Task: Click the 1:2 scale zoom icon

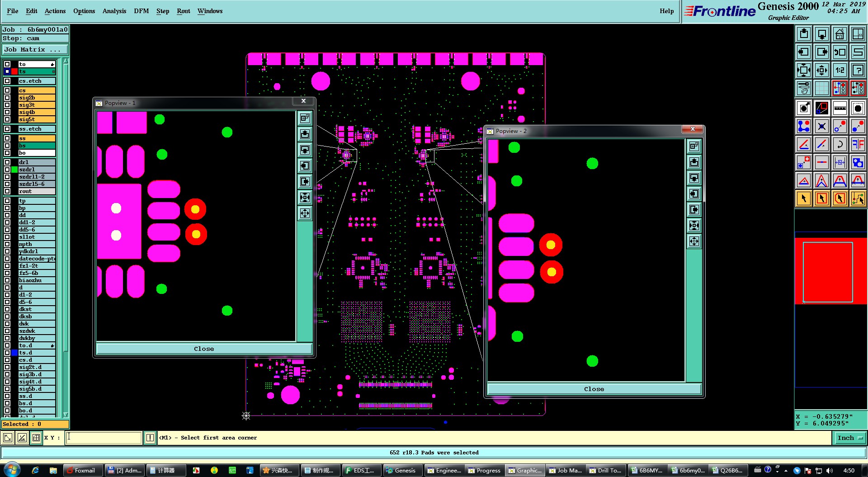Action: [x=840, y=70]
